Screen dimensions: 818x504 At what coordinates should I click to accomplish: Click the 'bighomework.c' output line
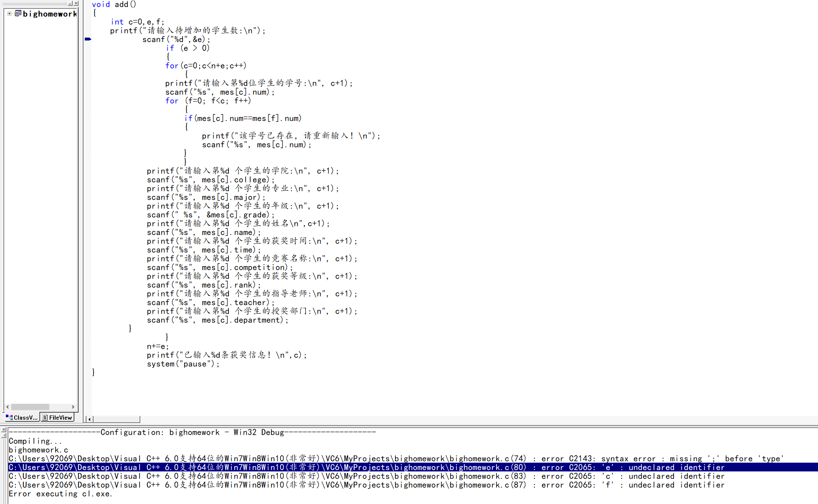click(38, 450)
